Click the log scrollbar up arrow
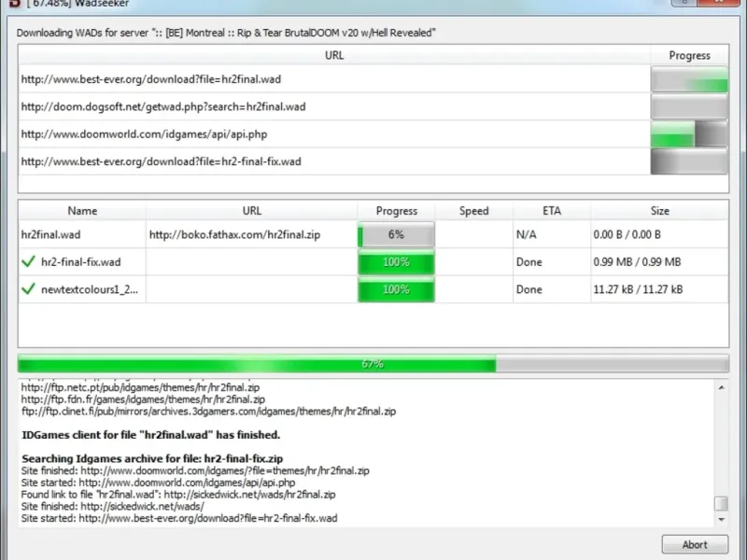 [721, 387]
